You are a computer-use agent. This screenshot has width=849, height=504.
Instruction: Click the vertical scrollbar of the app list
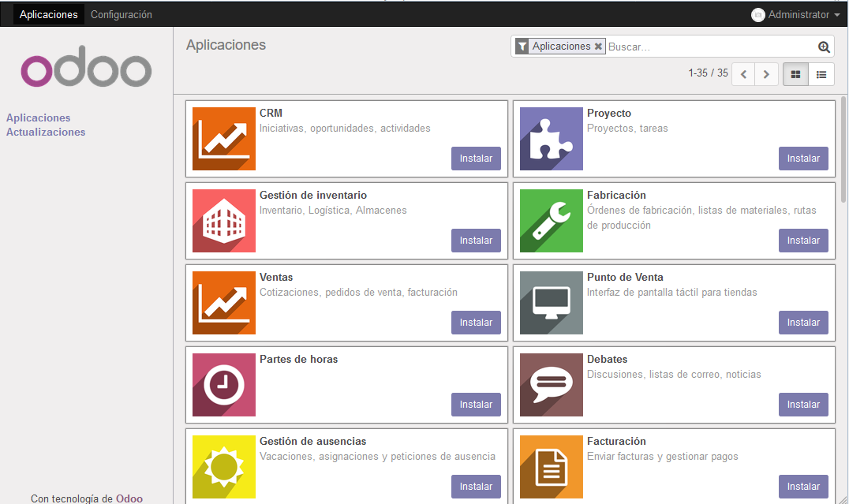843,149
